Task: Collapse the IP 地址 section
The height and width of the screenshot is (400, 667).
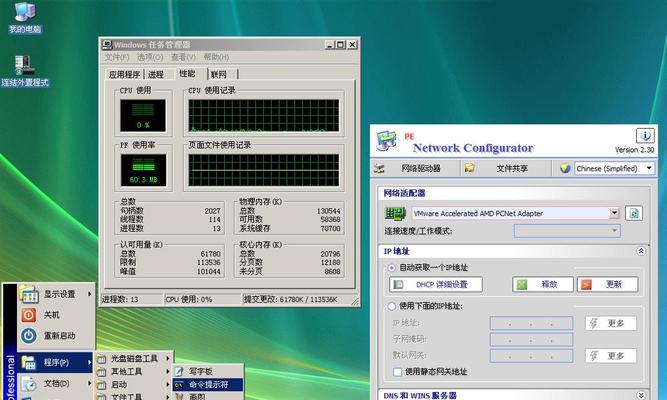Action: 641,251
